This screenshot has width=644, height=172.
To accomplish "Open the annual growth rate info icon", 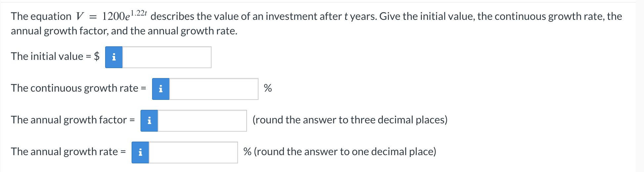I will pyautogui.click(x=140, y=152).
